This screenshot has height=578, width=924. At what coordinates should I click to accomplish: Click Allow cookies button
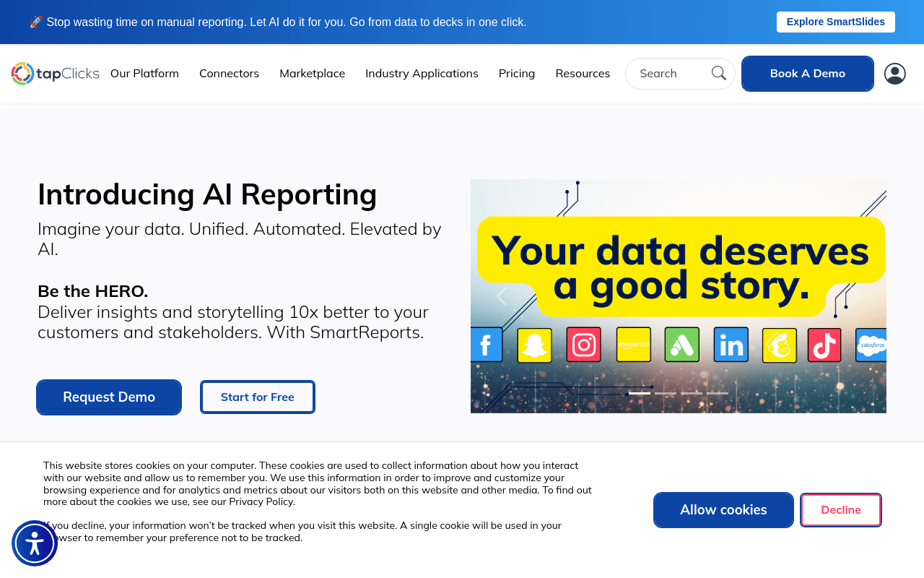tap(723, 510)
